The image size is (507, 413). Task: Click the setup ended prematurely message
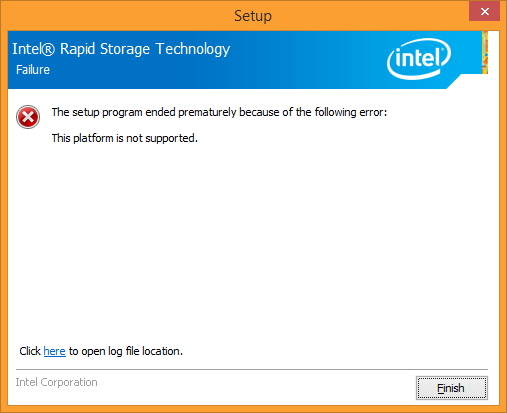point(219,112)
